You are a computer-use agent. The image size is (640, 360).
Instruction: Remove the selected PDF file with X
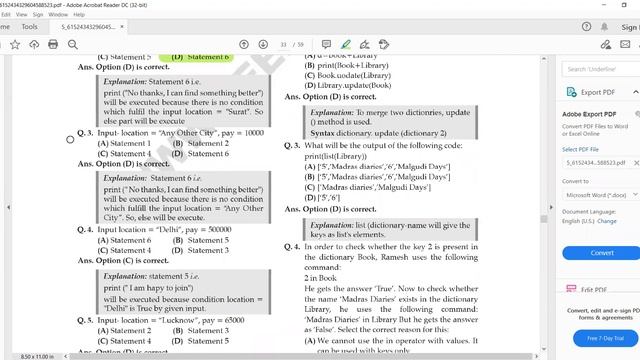pos(636,163)
